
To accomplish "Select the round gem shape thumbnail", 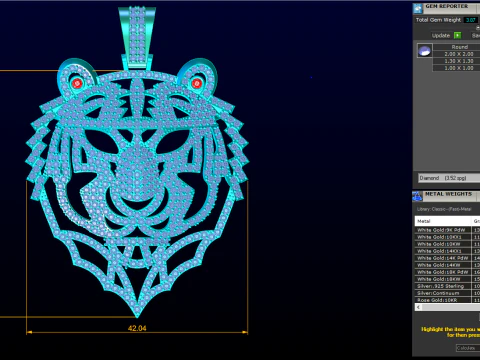I will pyautogui.click(x=425, y=51).
